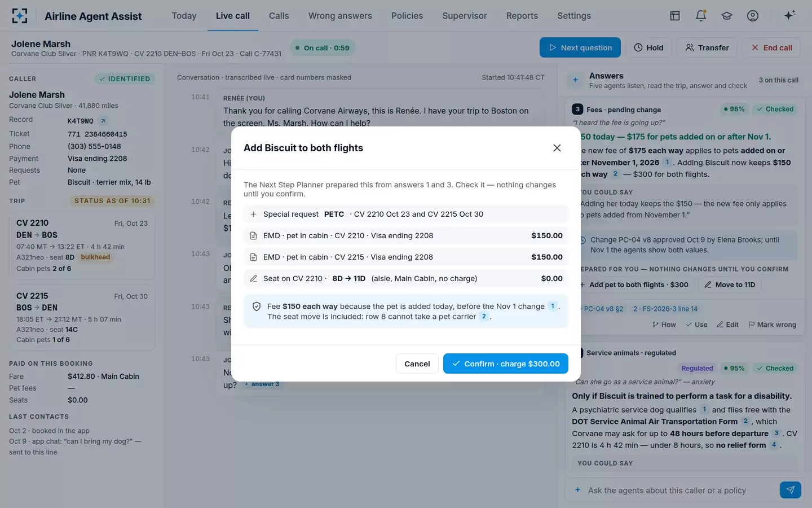Click the shield icon in fee note
Viewport: 812px width, 508px height.
257,306
